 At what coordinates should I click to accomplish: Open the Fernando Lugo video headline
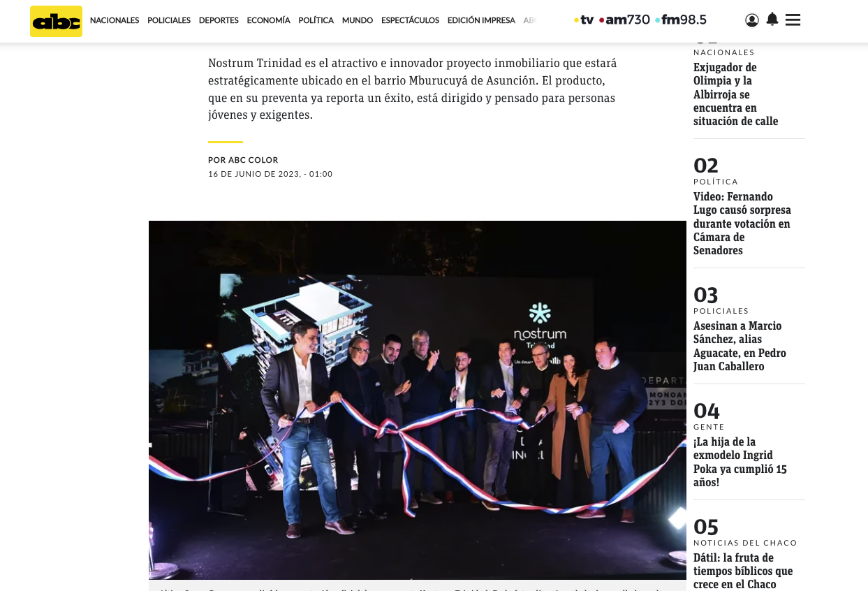(x=742, y=224)
